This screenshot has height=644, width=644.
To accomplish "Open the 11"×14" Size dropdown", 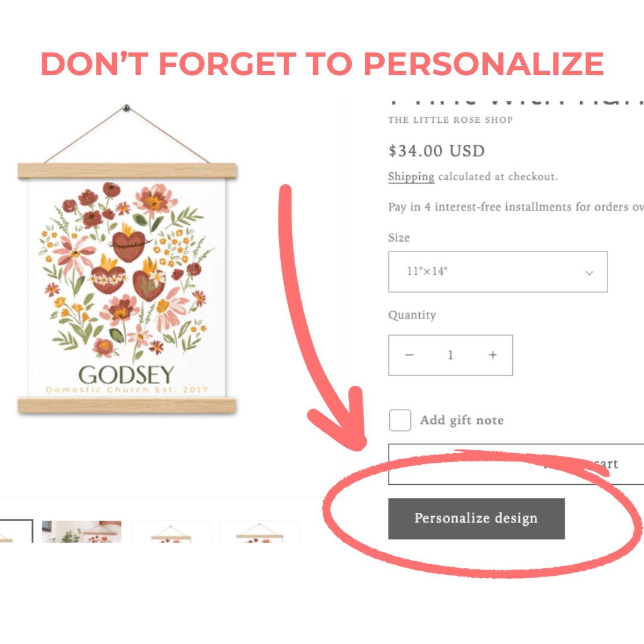I will (x=498, y=272).
